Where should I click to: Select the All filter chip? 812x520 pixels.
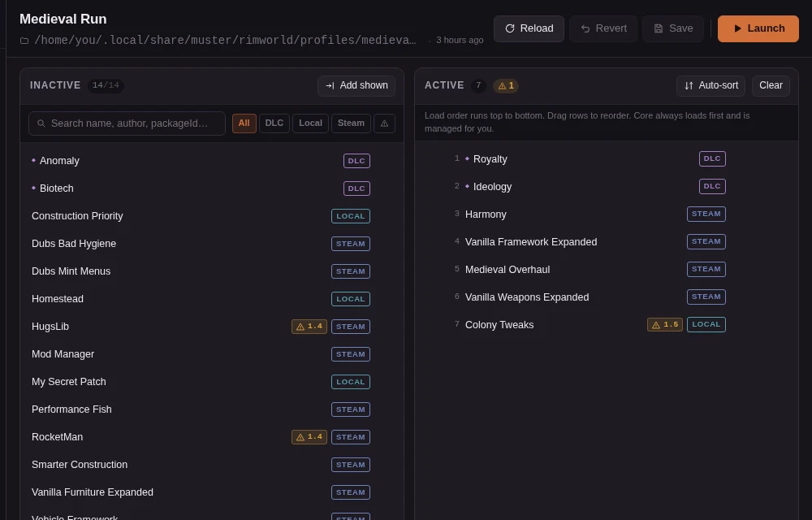(244, 123)
